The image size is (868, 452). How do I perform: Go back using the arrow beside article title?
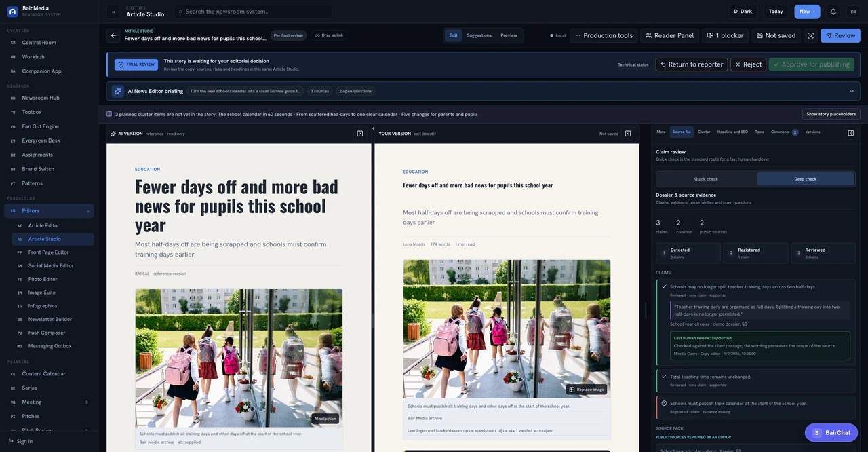coord(113,35)
